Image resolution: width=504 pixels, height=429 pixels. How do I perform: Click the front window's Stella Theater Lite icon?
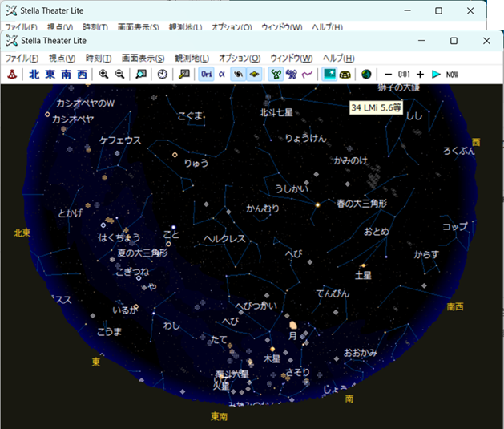pyautogui.click(x=11, y=41)
